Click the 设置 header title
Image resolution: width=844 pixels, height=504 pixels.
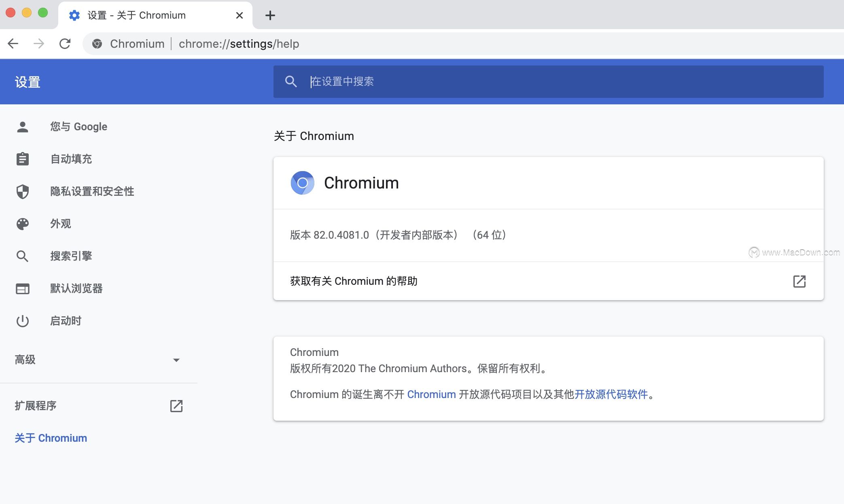(28, 82)
